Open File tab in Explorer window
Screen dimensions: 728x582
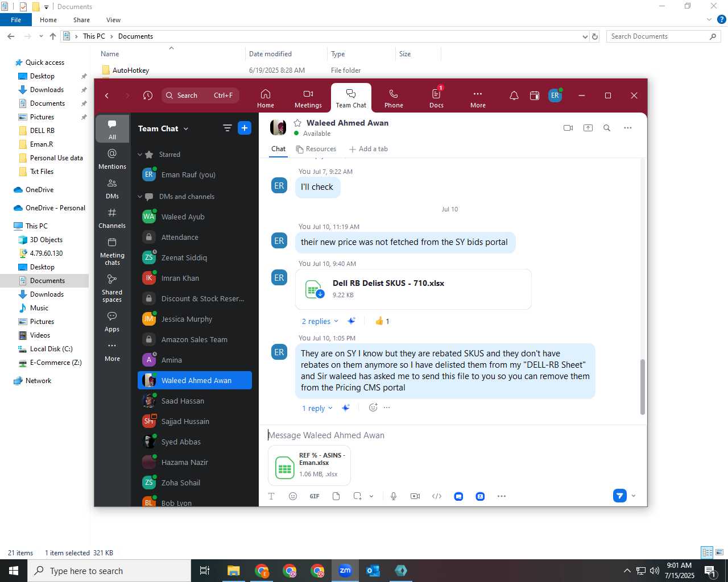(x=16, y=20)
